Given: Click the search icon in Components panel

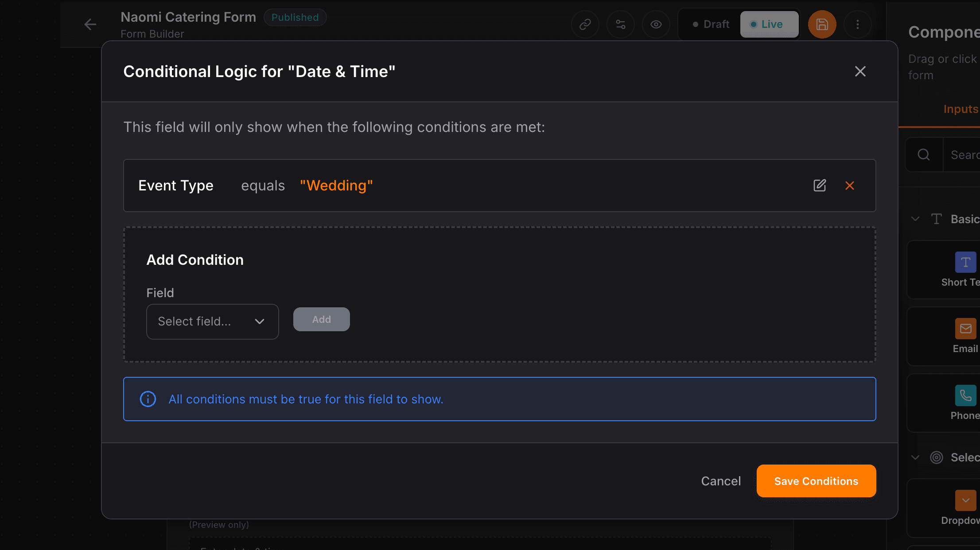Looking at the screenshot, I should 924,155.
